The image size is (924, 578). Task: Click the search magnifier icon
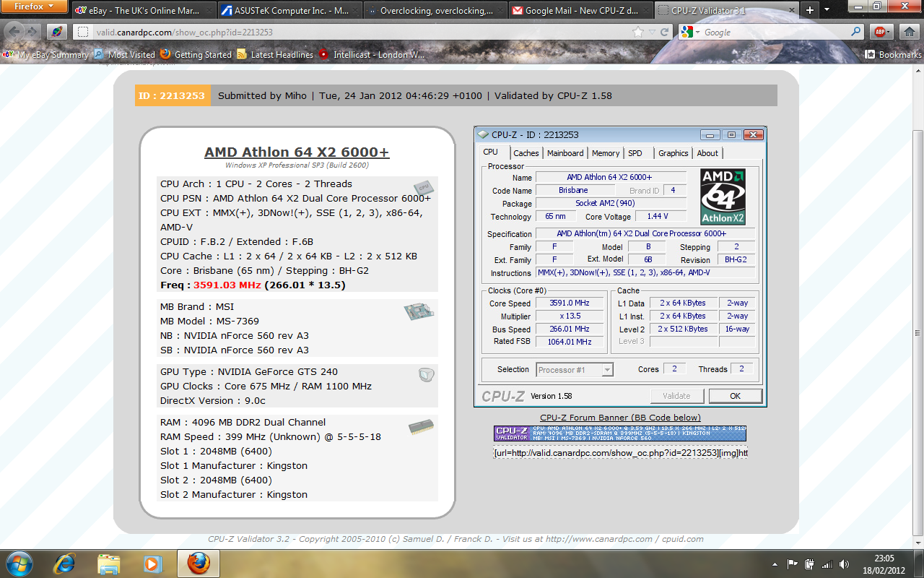[856, 32]
